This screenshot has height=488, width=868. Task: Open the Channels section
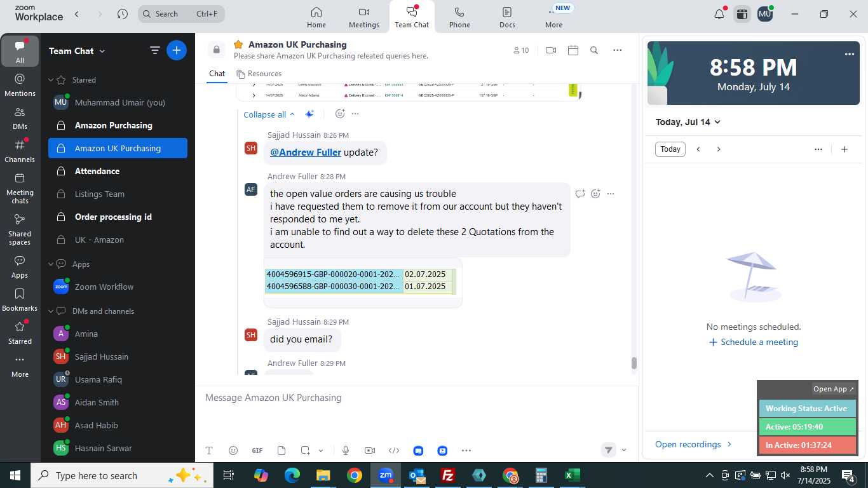tap(20, 151)
